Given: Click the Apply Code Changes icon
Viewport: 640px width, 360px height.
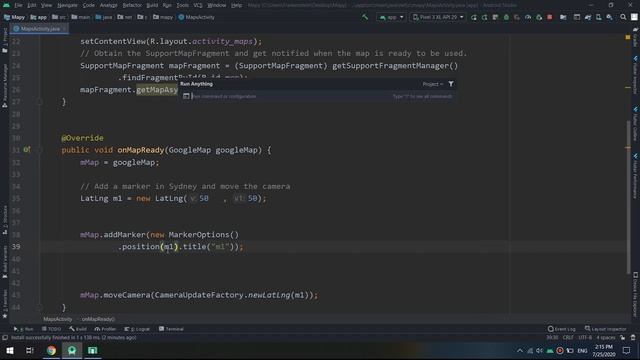Looking at the screenshot, I should [495, 17].
